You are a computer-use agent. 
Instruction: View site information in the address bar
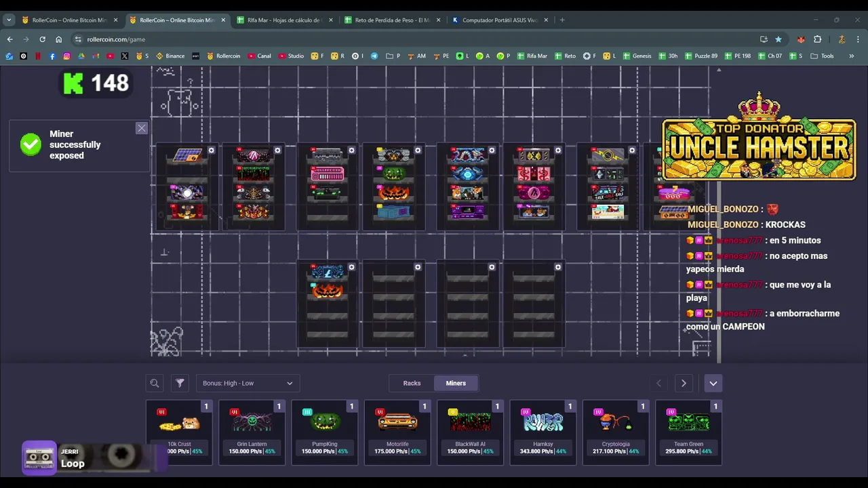point(78,39)
